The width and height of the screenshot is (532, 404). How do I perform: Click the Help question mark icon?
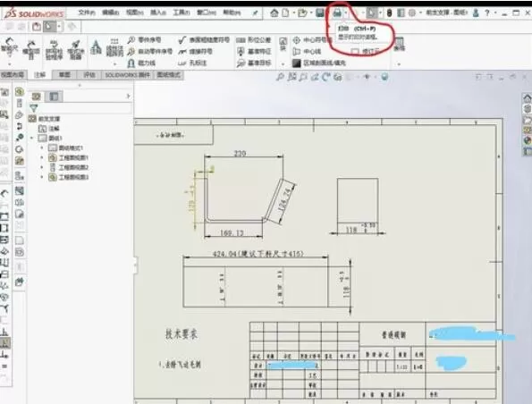[x=487, y=13]
